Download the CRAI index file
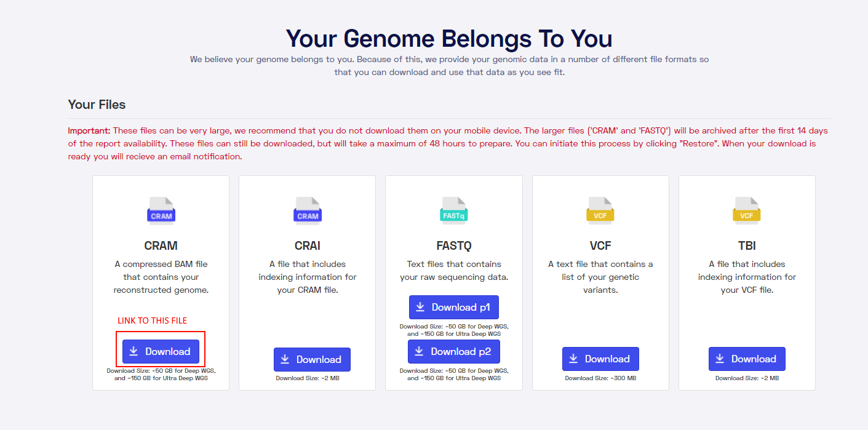Screen dimensions: 868x430 click(312, 359)
